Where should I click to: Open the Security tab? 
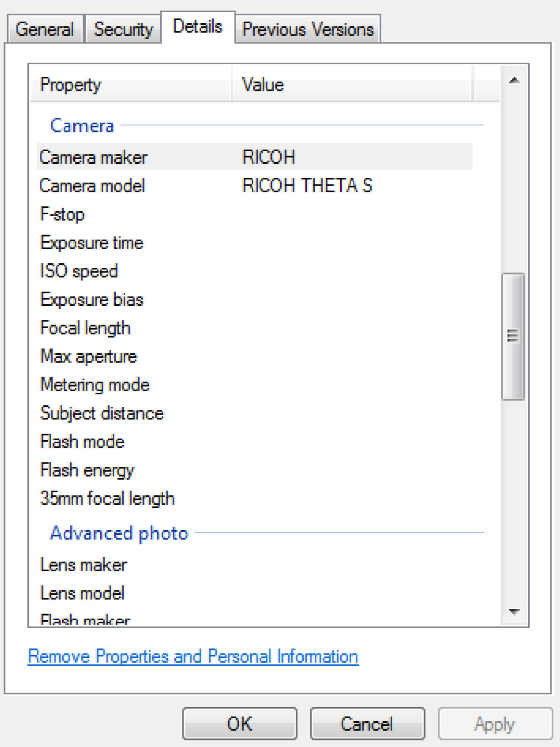pos(123,29)
